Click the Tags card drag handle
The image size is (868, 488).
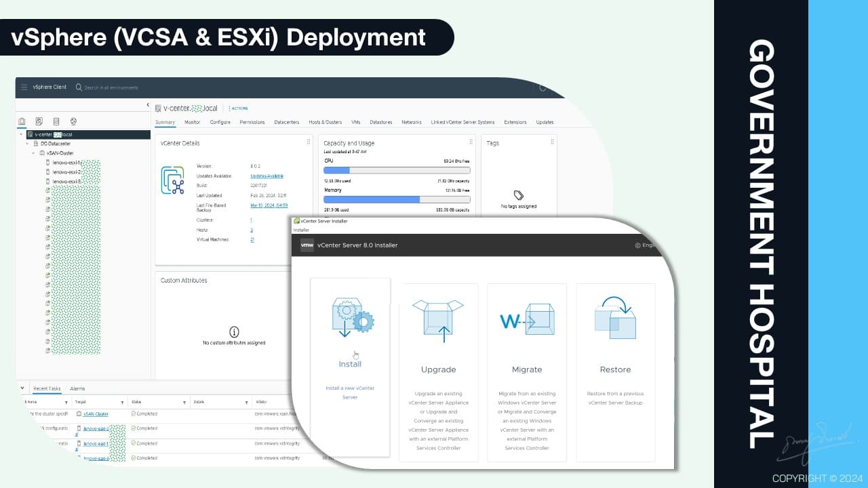coord(552,142)
